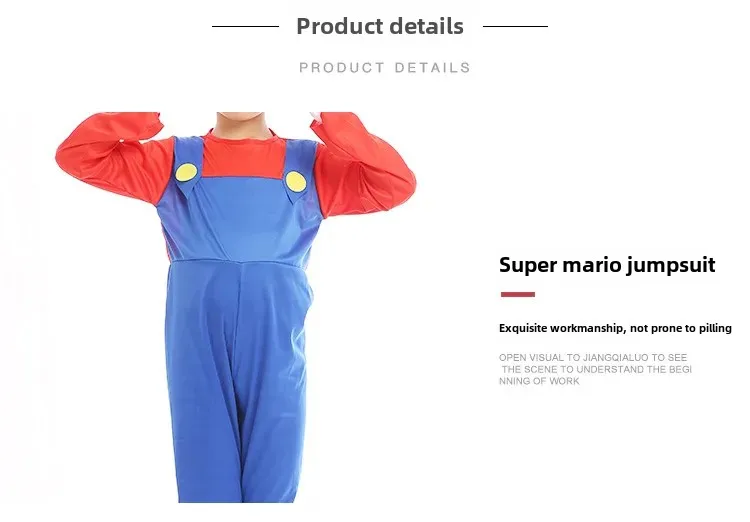Click the red shirt chest area

(243, 155)
